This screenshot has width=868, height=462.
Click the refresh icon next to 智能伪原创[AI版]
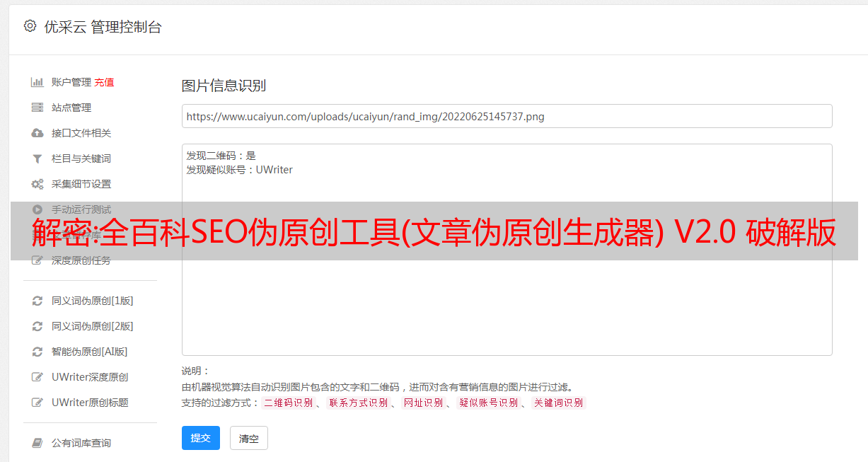[x=37, y=352]
